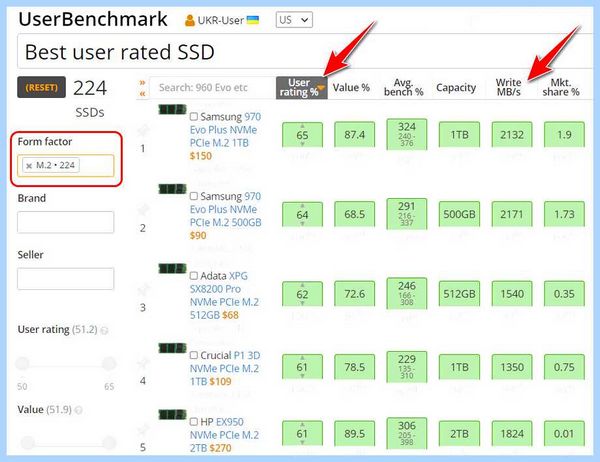Check the Crucial P1 3D checkbox
The height and width of the screenshot is (462, 600).
(194, 355)
